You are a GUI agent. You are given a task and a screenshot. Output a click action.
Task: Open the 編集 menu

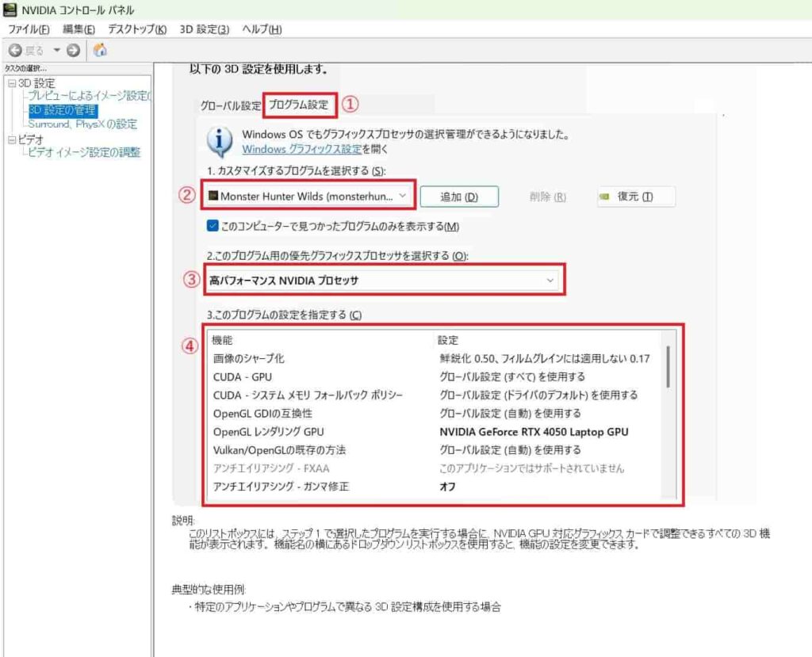coord(79,29)
